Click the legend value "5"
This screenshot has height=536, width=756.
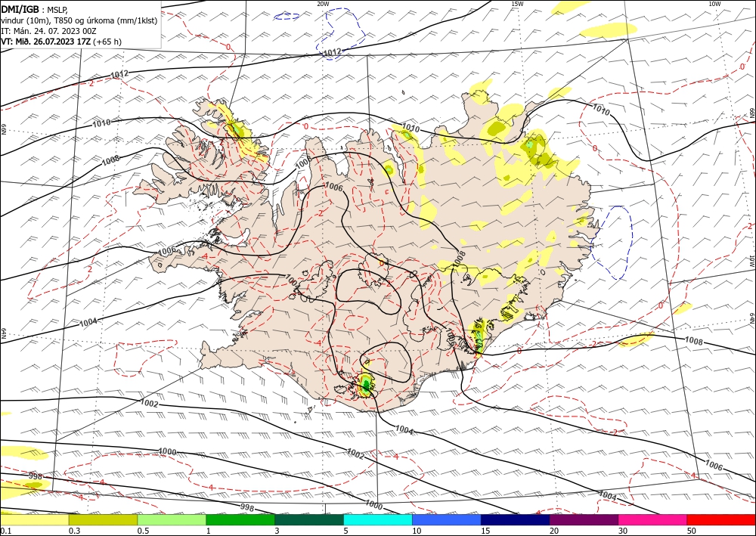pyautogui.click(x=345, y=531)
